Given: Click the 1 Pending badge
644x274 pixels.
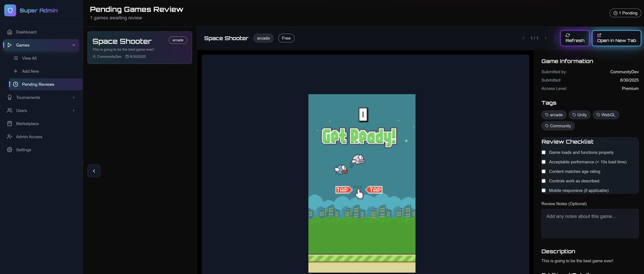Looking at the screenshot, I should pos(625,13).
